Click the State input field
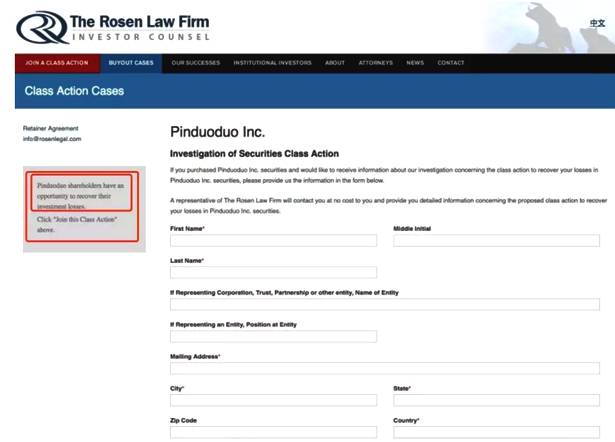 [x=497, y=400]
